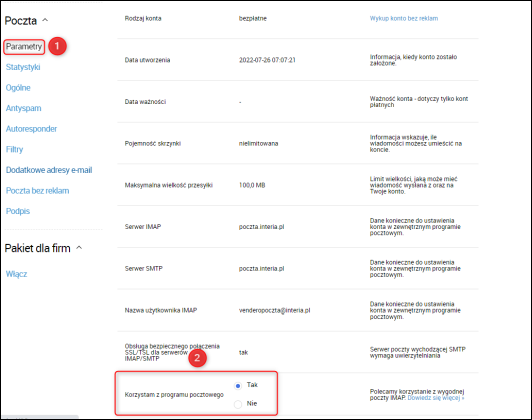Click Nazwa użytkownika IMAP label
Viewport: 532px width, 420px height.
click(x=161, y=310)
